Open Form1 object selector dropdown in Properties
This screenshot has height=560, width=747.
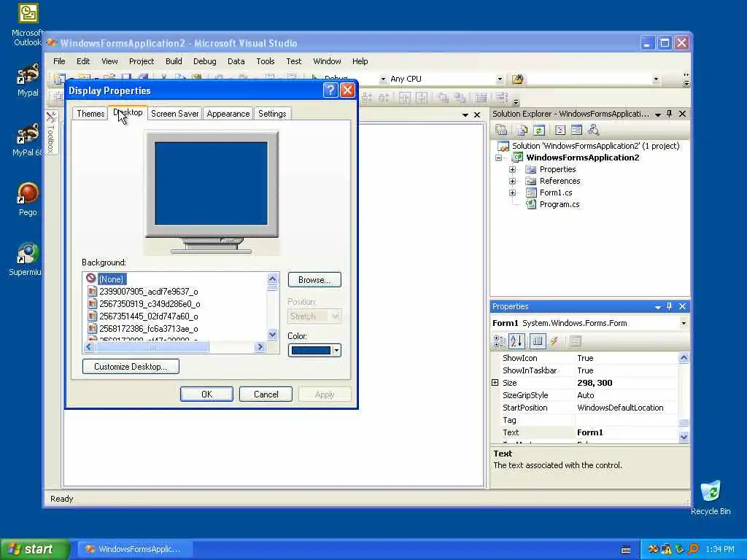[683, 323]
